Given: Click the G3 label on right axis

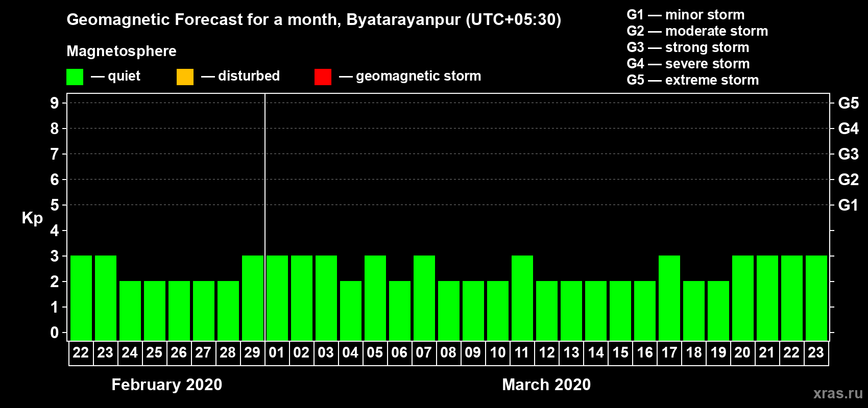Looking at the screenshot, I should [x=849, y=154].
